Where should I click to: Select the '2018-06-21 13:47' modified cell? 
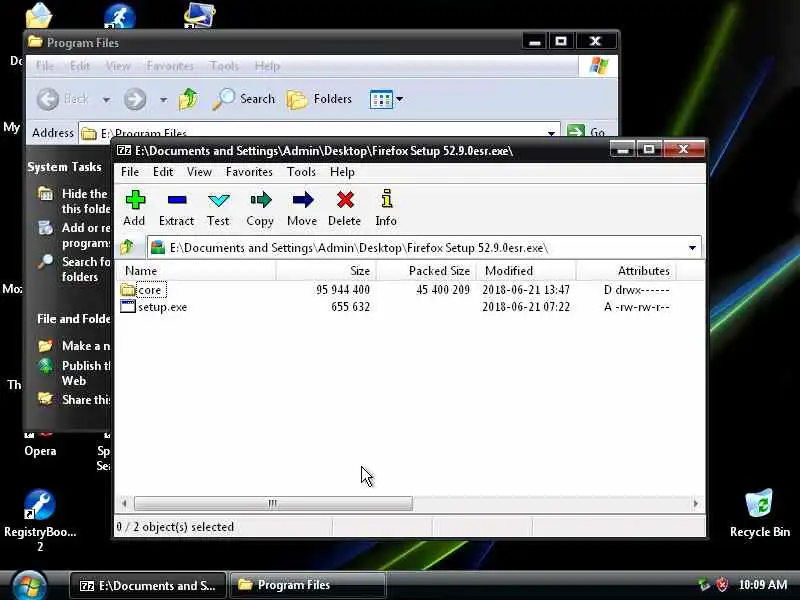(x=526, y=290)
